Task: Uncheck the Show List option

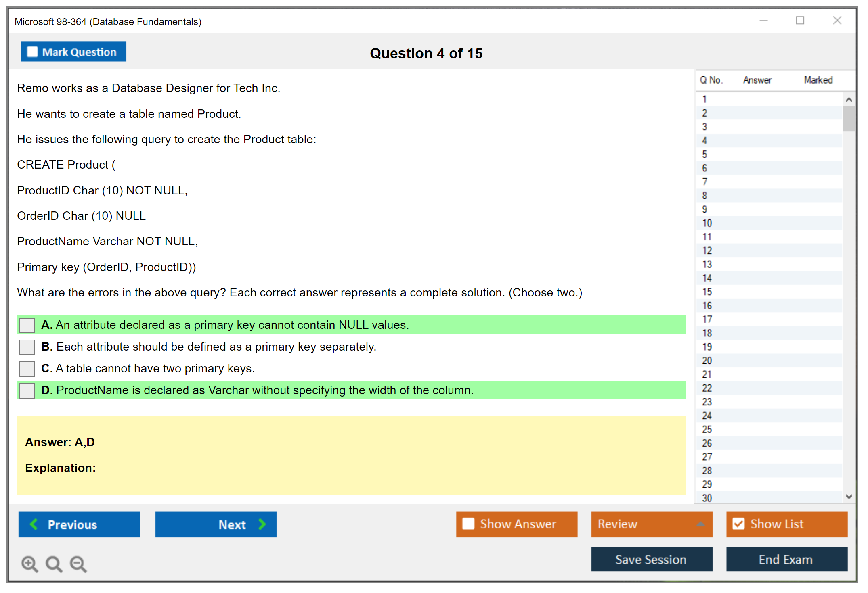Action: tap(738, 524)
